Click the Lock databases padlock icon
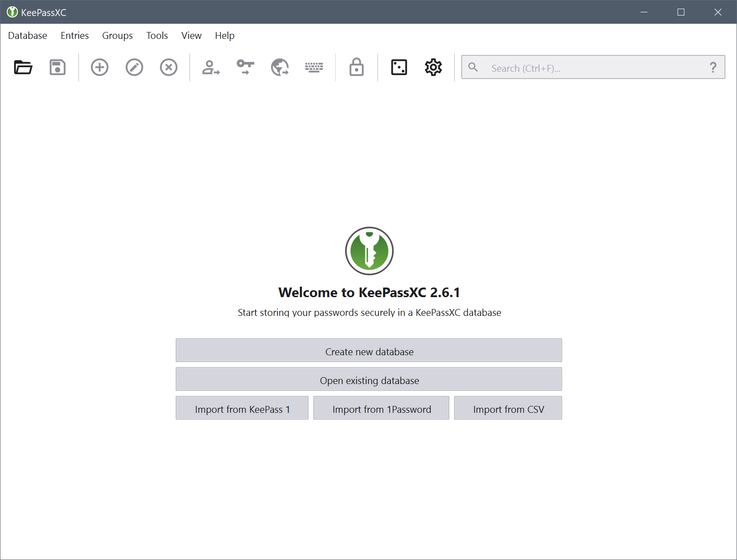This screenshot has width=737, height=560. [357, 67]
